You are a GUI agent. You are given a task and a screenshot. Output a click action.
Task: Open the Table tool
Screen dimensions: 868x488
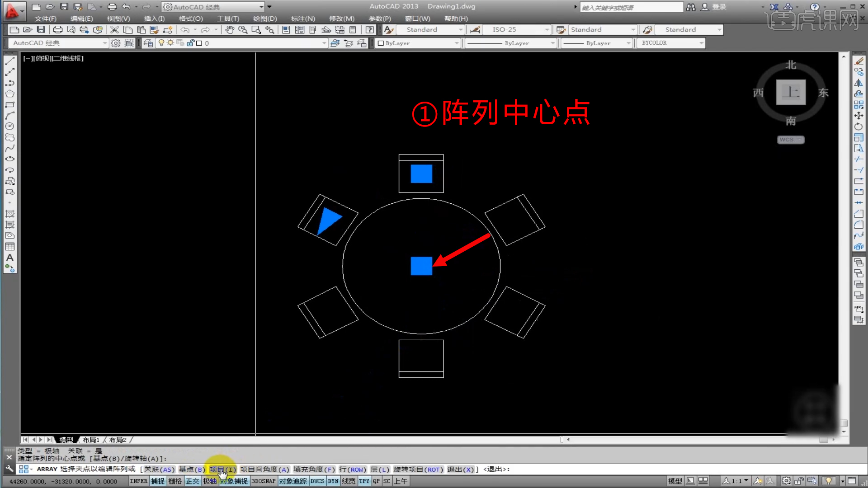[9, 247]
